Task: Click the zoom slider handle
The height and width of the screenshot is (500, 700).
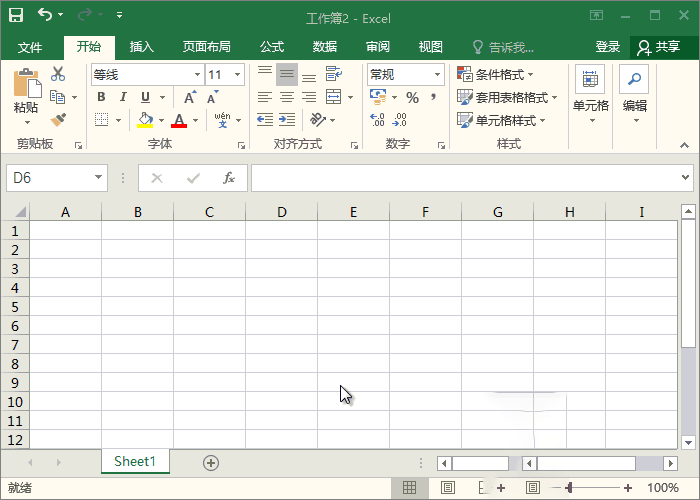Action: coord(569,488)
